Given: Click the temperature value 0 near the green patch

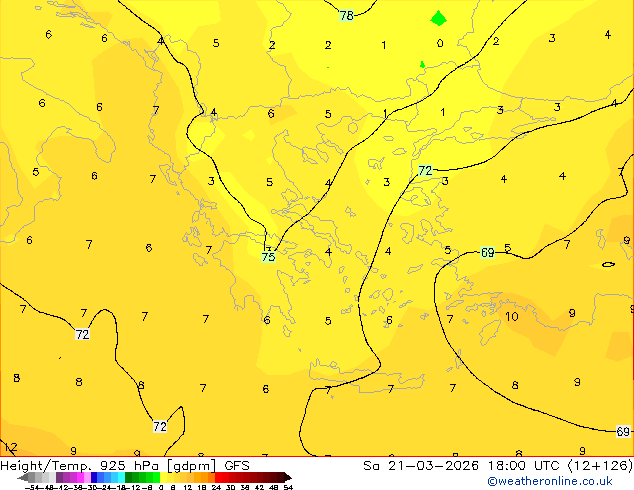Looking at the screenshot, I should click(440, 43).
